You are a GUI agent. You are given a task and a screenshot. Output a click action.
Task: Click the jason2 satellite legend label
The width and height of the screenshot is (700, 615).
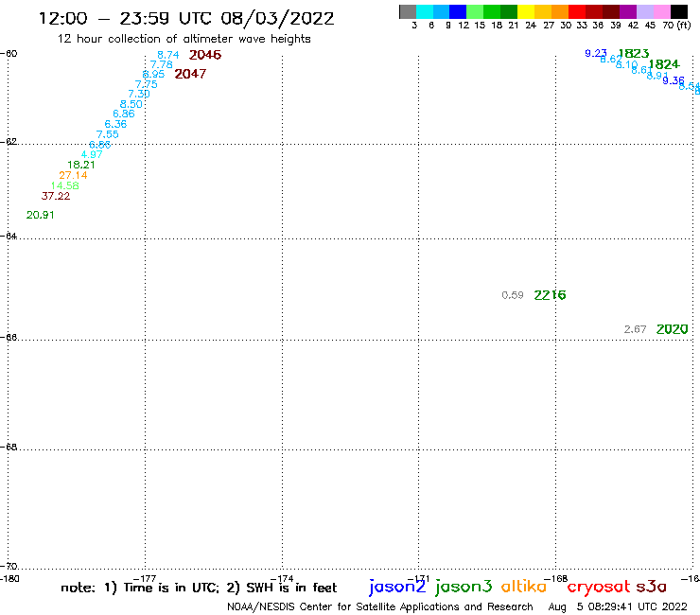click(397, 587)
